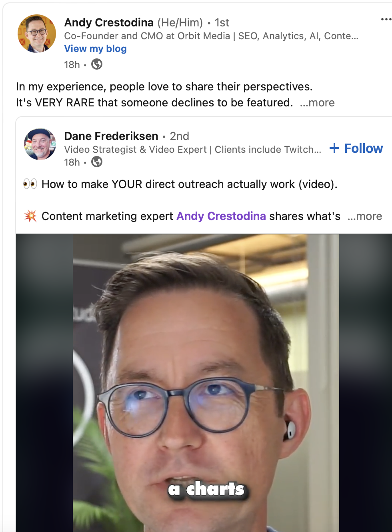Expand Andy's post text with ...more
Viewport: 392px width, 532px height.
click(x=317, y=103)
